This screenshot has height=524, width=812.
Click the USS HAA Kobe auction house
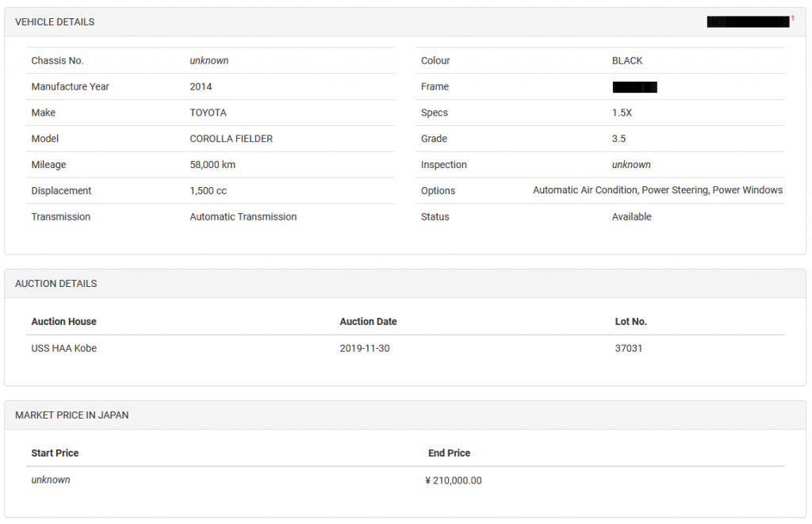(63, 348)
